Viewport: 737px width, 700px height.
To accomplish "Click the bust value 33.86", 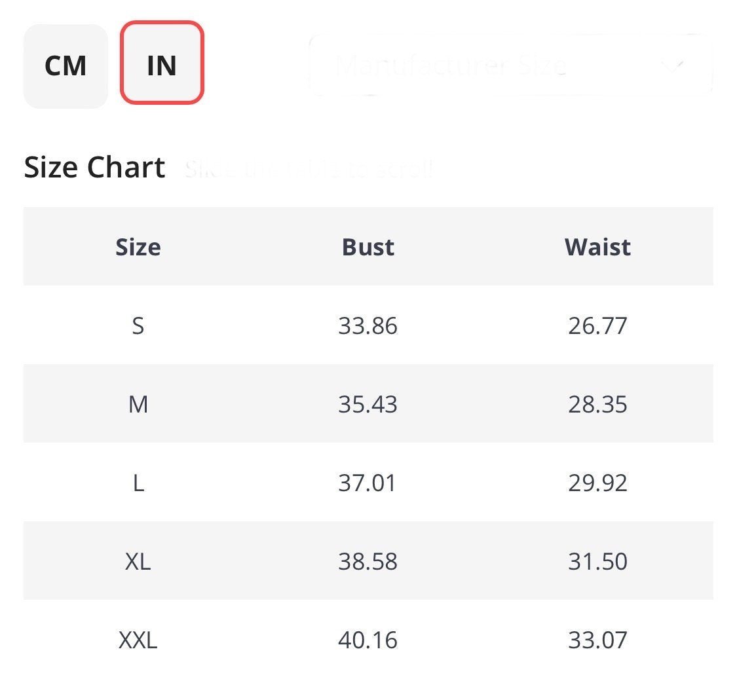I will click(368, 325).
